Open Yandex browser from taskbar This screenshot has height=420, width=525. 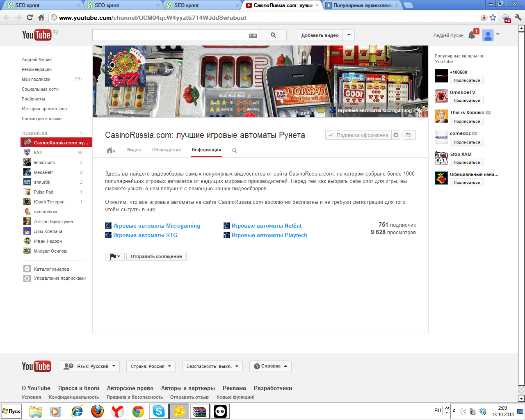coord(118,411)
